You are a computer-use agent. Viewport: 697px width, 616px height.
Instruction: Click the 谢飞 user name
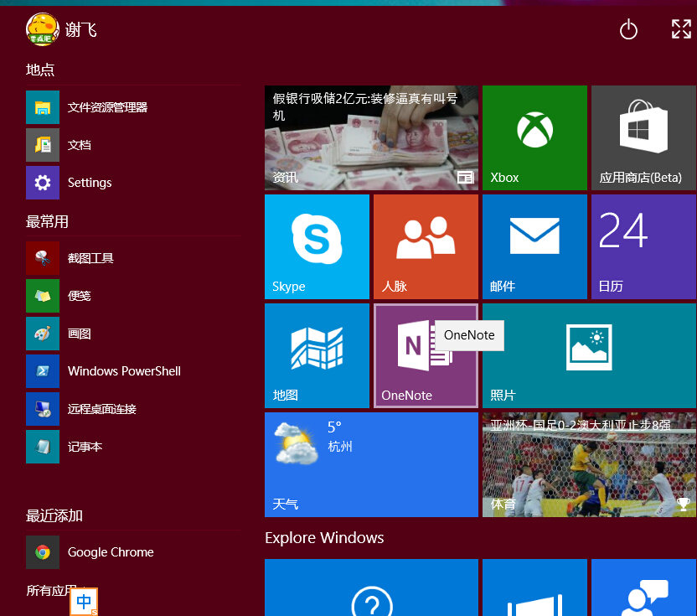tap(81, 30)
